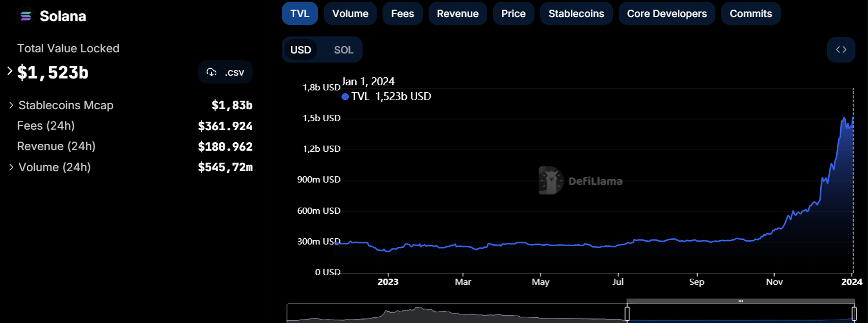
Task: Toggle the Stablecoins chart metric
Action: (x=576, y=14)
